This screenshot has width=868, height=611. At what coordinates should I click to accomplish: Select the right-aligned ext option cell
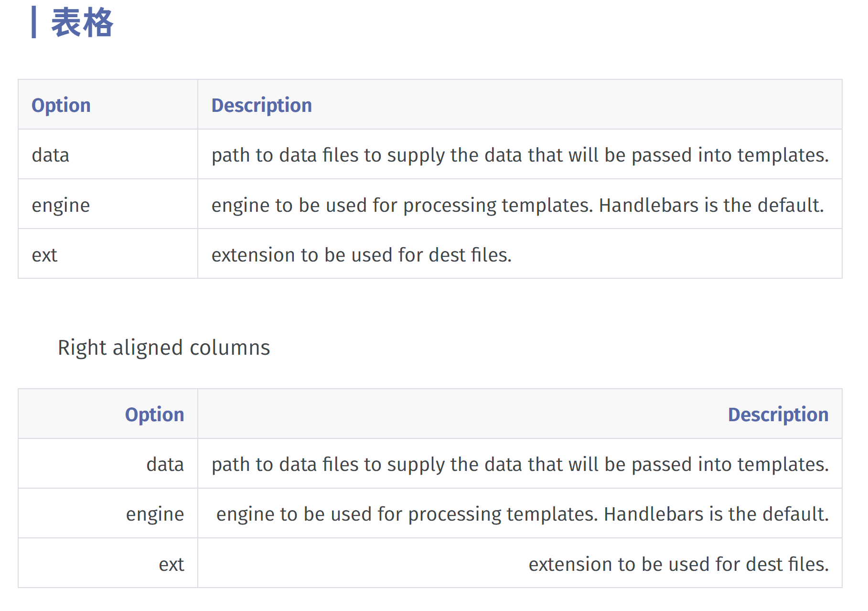click(x=171, y=564)
